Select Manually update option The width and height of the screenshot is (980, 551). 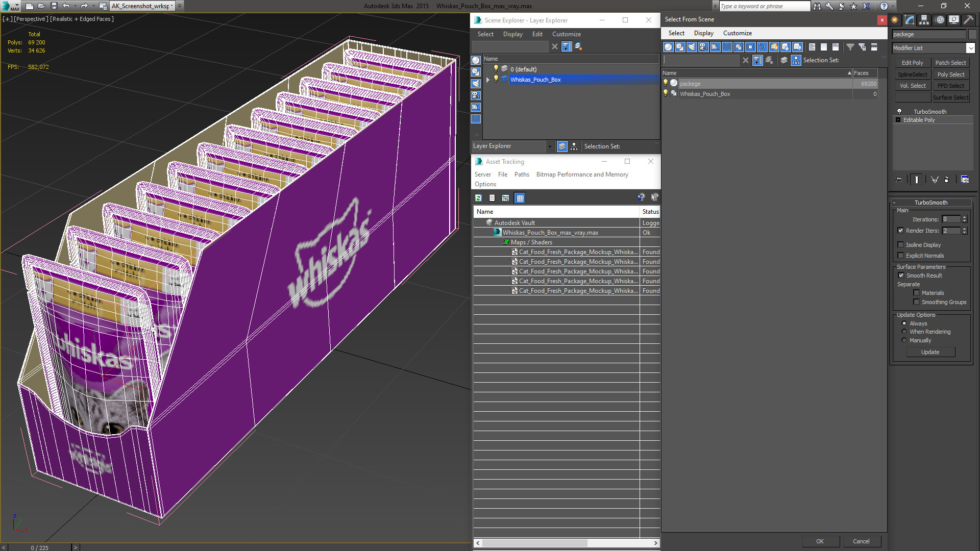click(x=904, y=340)
